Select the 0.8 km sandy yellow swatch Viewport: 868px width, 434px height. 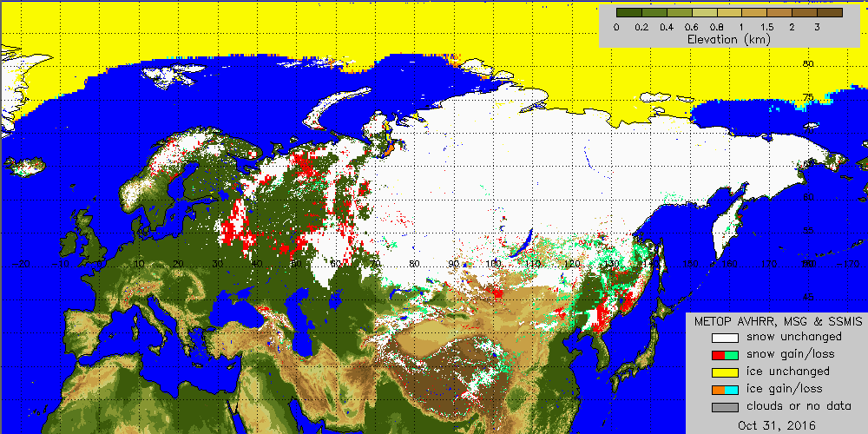(x=730, y=13)
